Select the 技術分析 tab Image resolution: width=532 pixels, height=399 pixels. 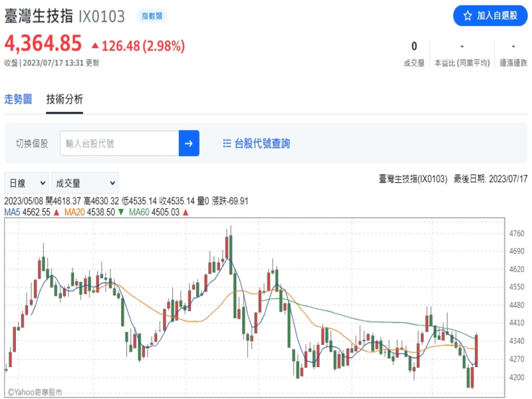click(65, 99)
